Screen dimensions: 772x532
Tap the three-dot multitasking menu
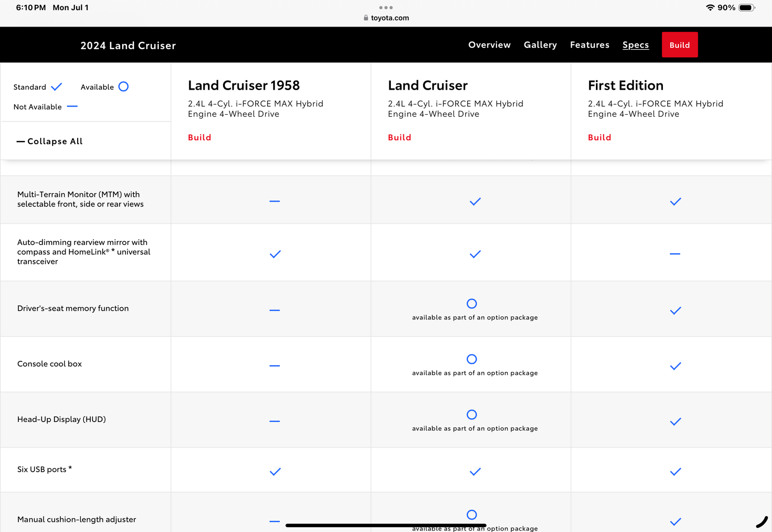click(386, 8)
